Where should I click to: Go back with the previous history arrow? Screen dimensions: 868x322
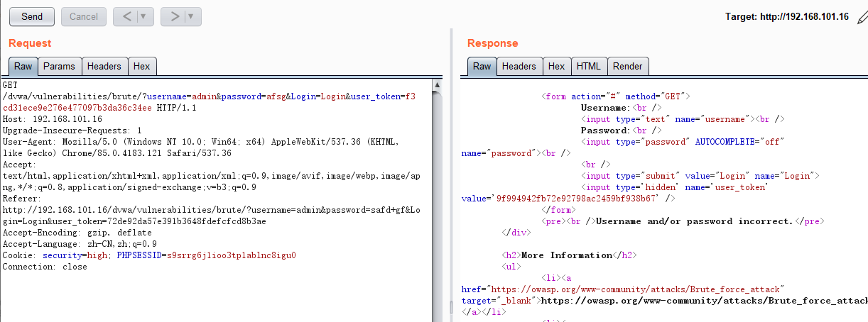(127, 16)
